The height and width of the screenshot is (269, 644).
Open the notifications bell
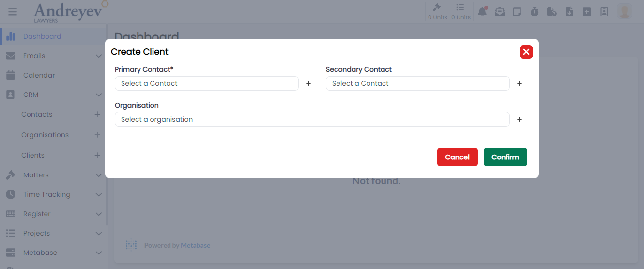point(482,12)
